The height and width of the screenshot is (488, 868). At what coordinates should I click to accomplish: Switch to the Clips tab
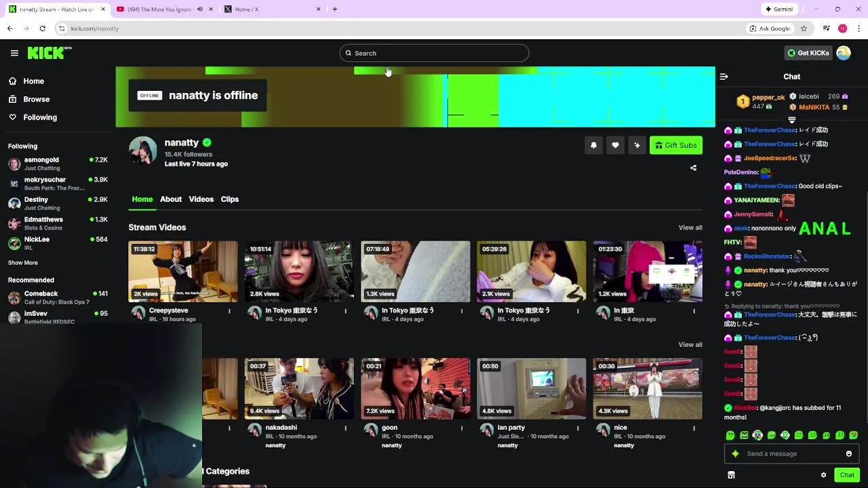(230, 199)
